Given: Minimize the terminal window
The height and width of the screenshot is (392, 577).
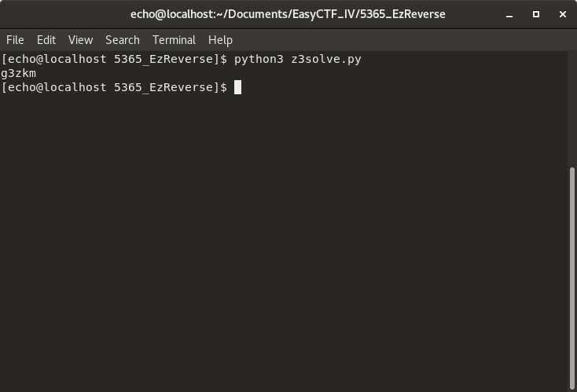Looking at the screenshot, I should [x=511, y=14].
